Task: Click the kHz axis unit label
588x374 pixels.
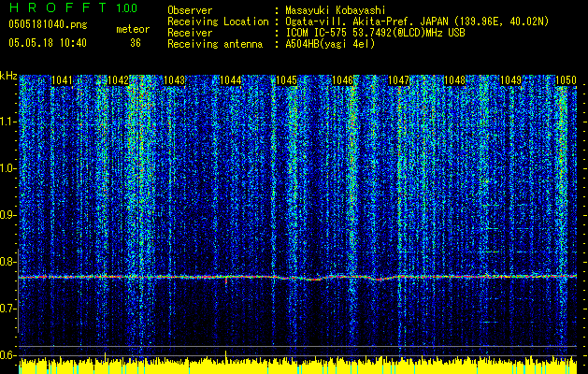Action: click(8, 76)
